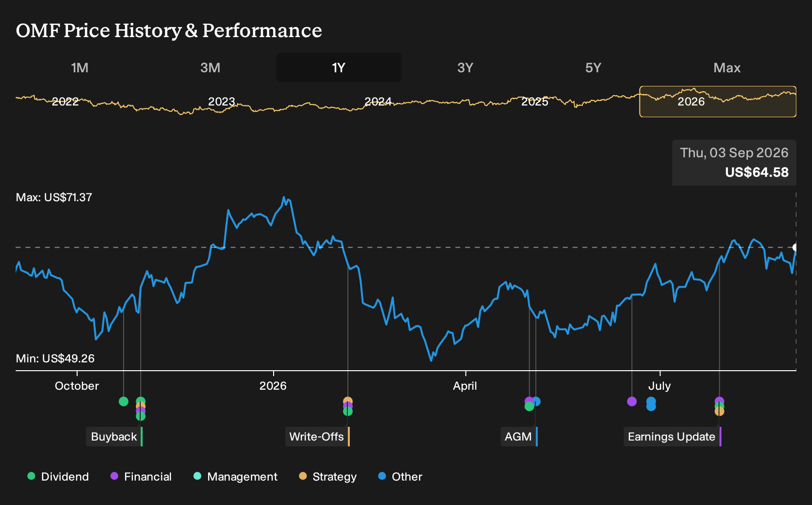The height and width of the screenshot is (505, 812).
Task: Toggle the Management legend filter
Action: pos(235,477)
